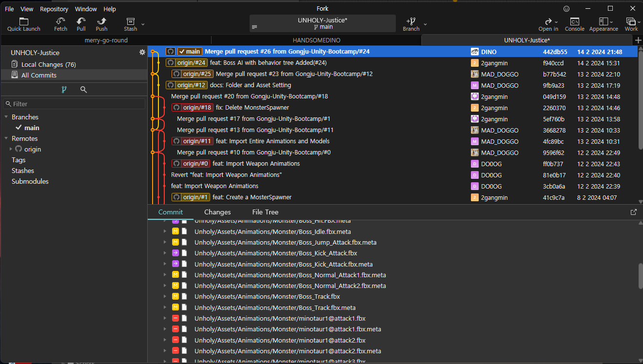The height and width of the screenshot is (364, 643).
Task: Click commit hash 9fb9a23
Action: coord(554,85)
